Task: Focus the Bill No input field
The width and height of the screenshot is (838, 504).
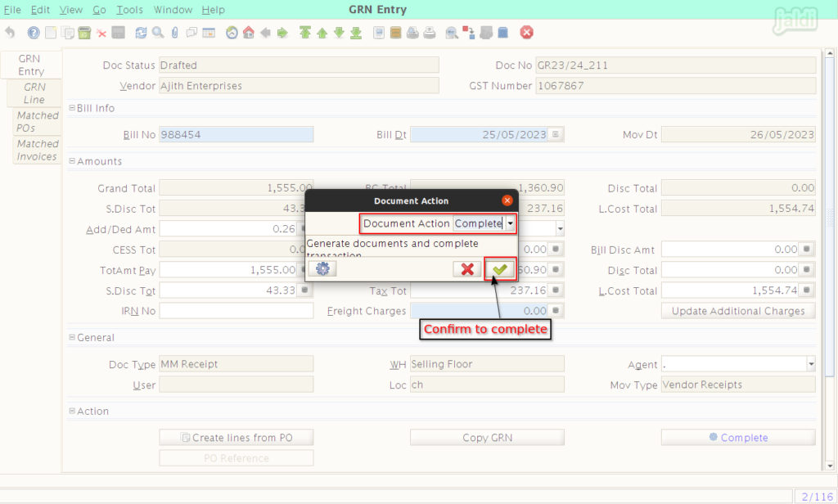Action: point(237,134)
